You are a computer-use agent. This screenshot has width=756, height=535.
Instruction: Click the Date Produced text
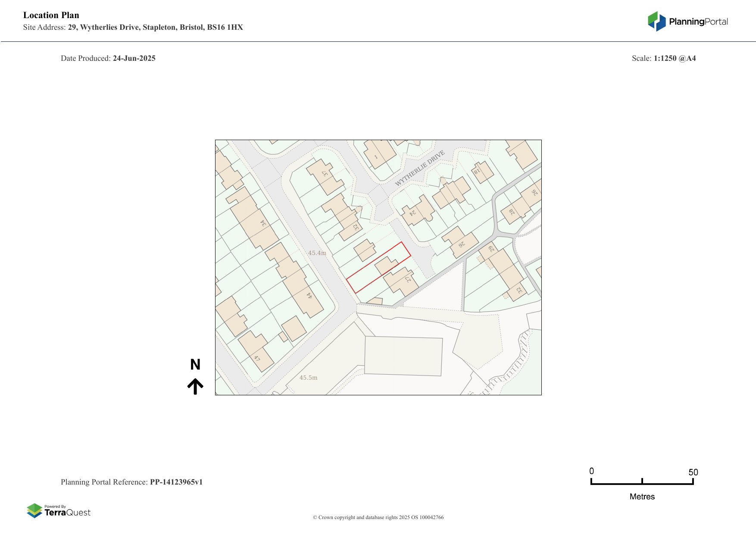click(108, 58)
